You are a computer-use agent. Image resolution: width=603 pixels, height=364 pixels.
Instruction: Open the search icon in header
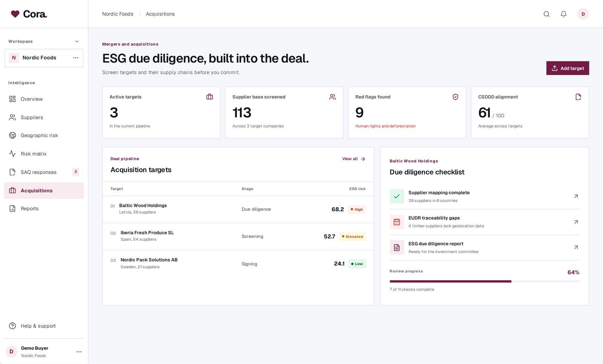pyautogui.click(x=546, y=14)
